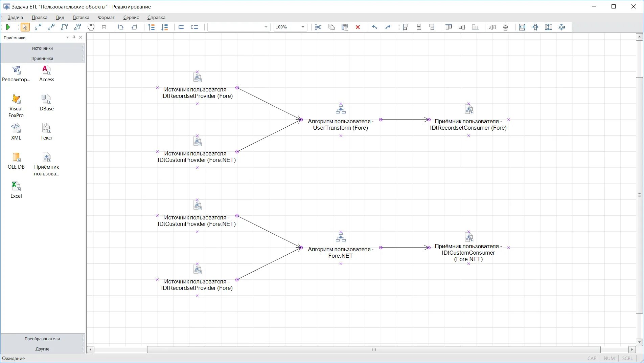
Task: Open the Сервис menu
Action: (131, 17)
